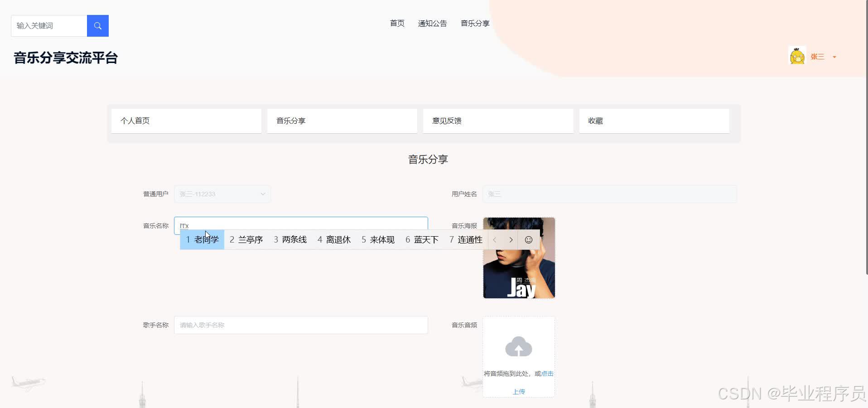Viewport: 868px width, 408px height.
Task: Click the 张三 username link
Action: click(x=817, y=57)
